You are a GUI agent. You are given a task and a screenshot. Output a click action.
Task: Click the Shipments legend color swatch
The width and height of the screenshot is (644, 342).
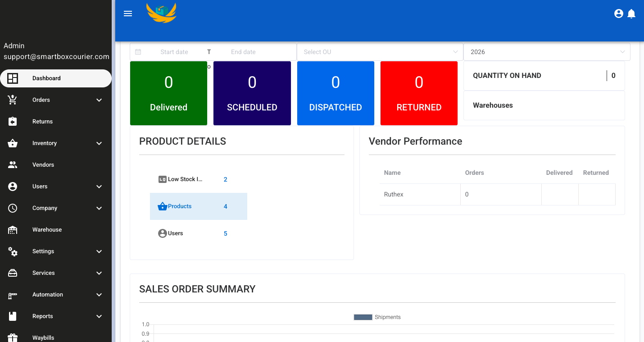click(363, 317)
